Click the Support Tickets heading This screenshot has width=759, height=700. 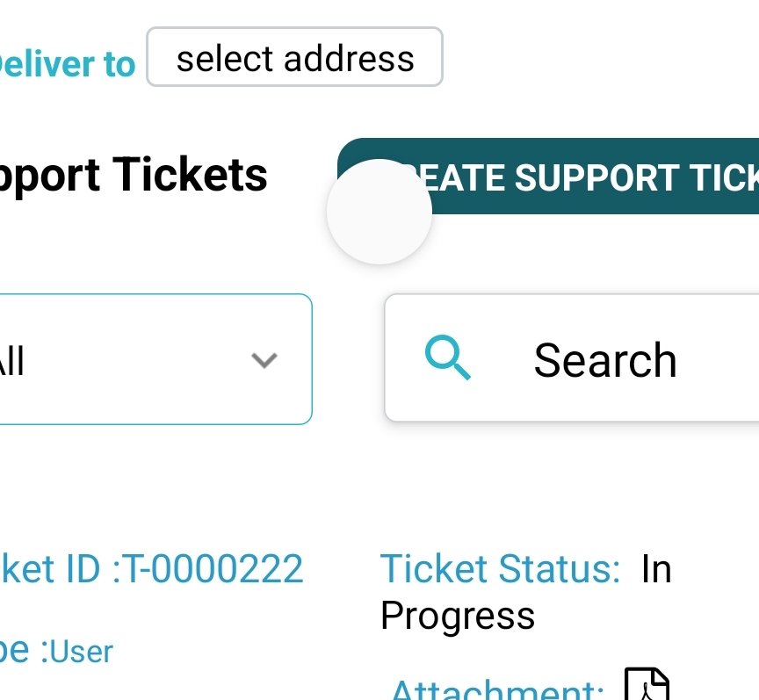click(134, 176)
